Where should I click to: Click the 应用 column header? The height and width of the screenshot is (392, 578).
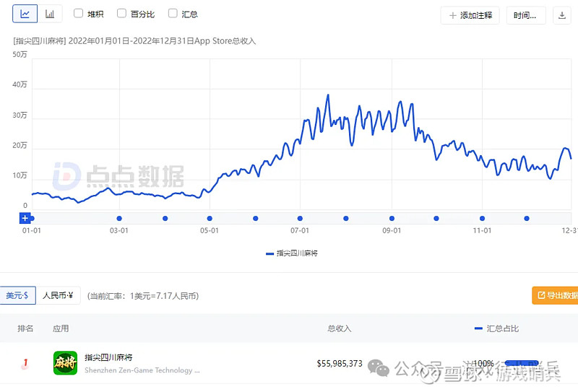point(61,328)
